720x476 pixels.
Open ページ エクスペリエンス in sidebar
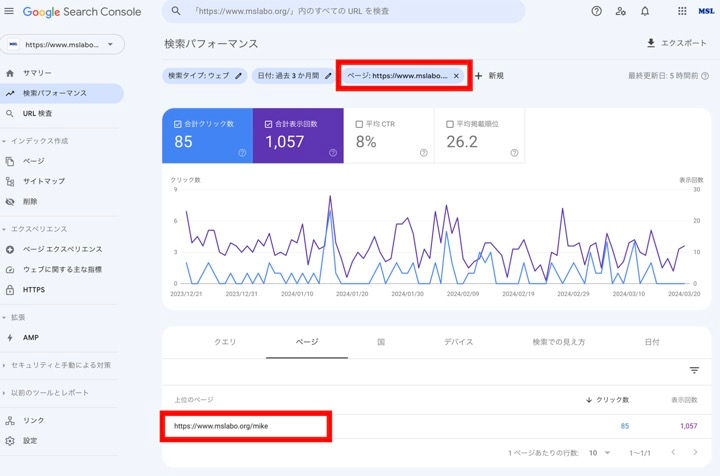click(62, 249)
